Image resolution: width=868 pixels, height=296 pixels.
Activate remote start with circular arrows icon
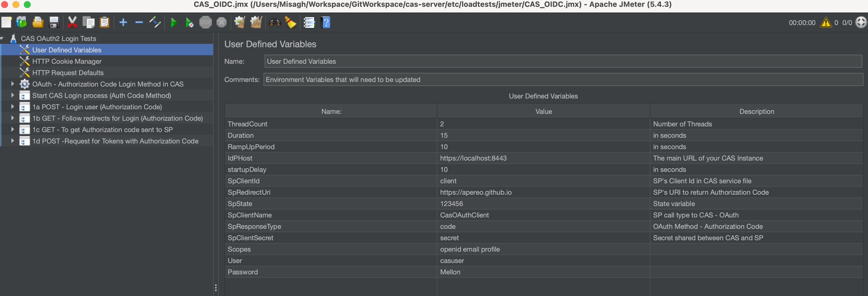pyautogui.click(x=861, y=22)
